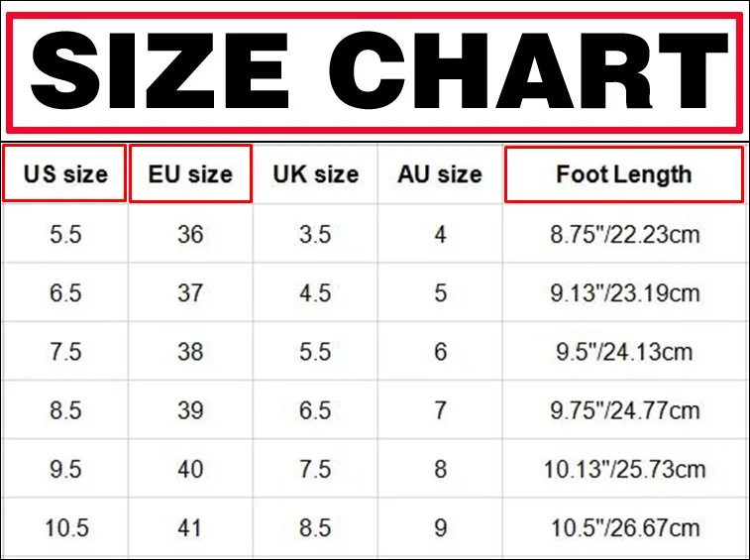Select foot length 10.13"/25.73cm cell
750x560 pixels.
coord(624,469)
